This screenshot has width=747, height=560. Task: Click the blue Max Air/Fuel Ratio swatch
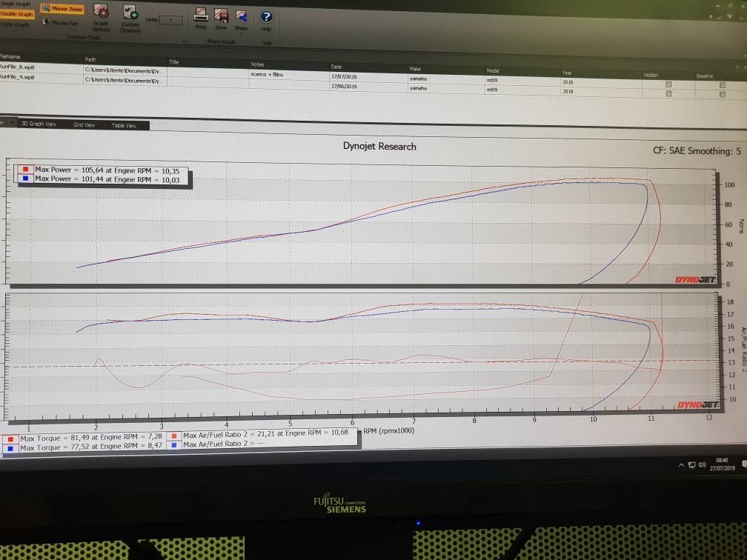pos(174,444)
